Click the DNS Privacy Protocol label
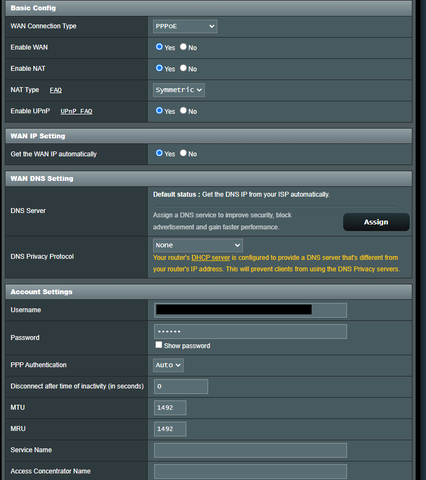426x480 pixels. coord(42,256)
